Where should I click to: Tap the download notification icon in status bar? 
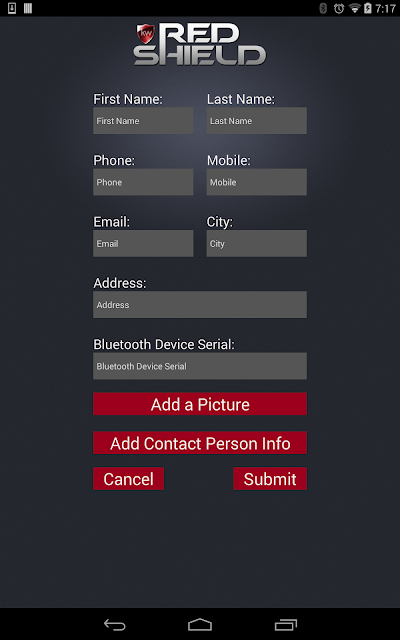(x=12, y=8)
